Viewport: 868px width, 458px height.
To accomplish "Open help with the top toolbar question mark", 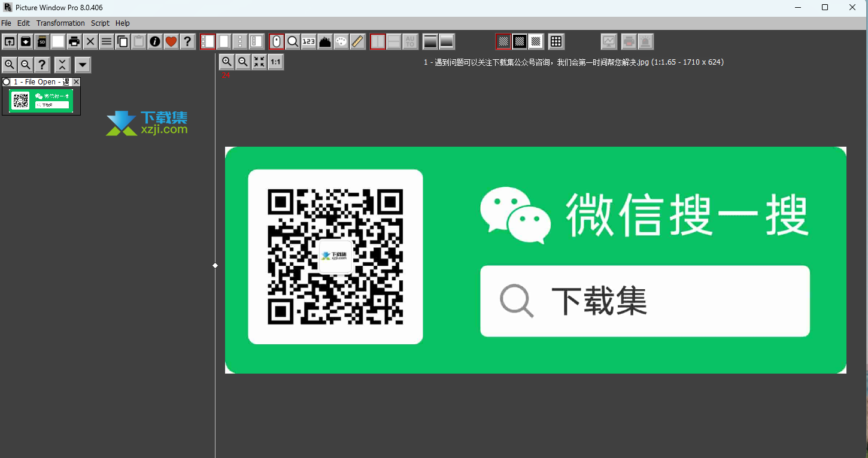I will coord(187,41).
